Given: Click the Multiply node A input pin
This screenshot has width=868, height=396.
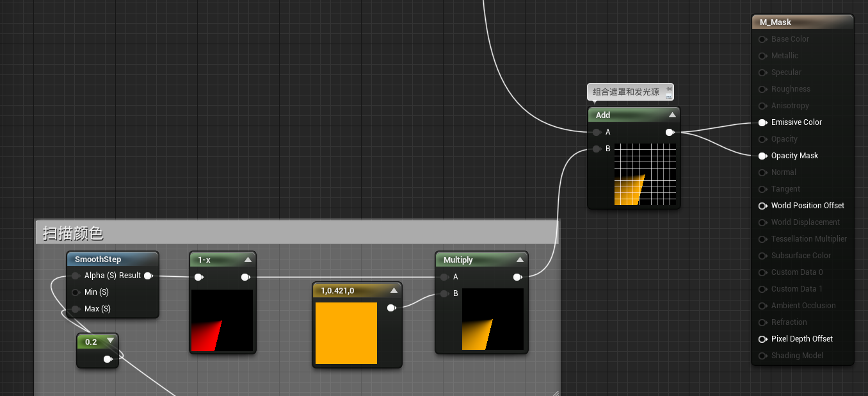Looking at the screenshot, I should pos(444,277).
